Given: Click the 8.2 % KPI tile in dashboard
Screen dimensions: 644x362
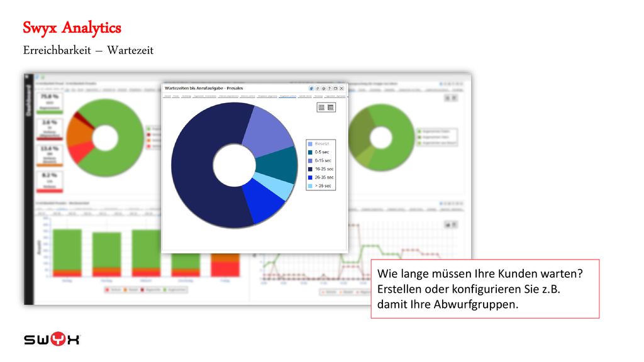Looking at the screenshot, I should click(x=50, y=182).
